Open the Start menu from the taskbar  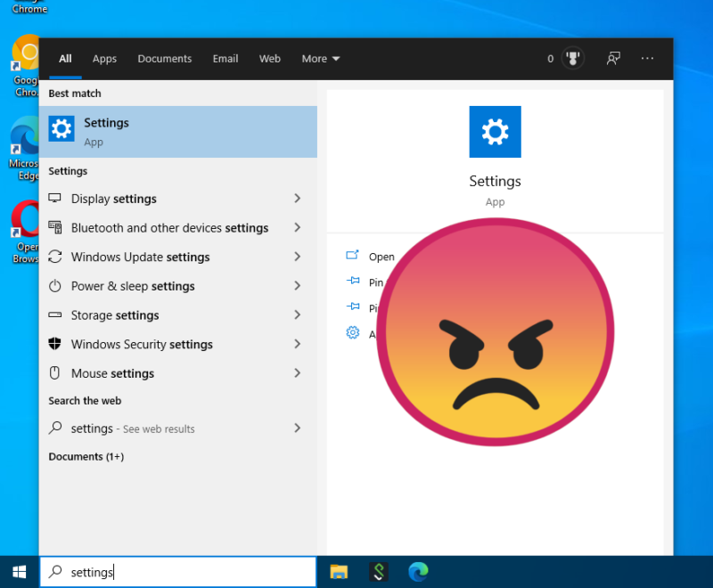tap(18, 572)
